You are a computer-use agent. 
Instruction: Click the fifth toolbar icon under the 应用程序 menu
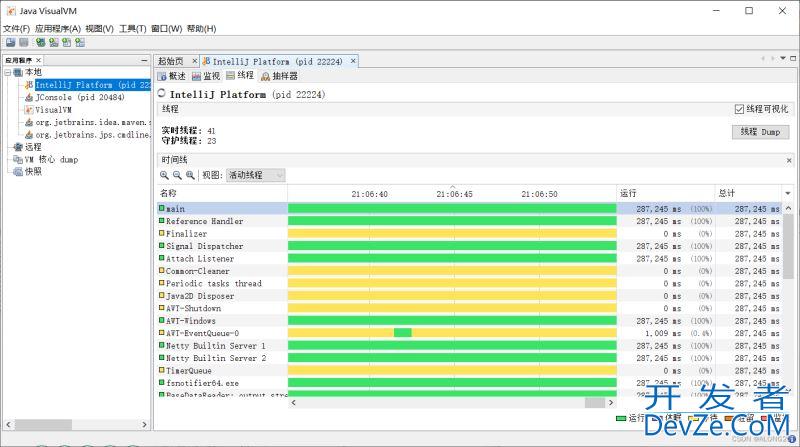(67, 42)
